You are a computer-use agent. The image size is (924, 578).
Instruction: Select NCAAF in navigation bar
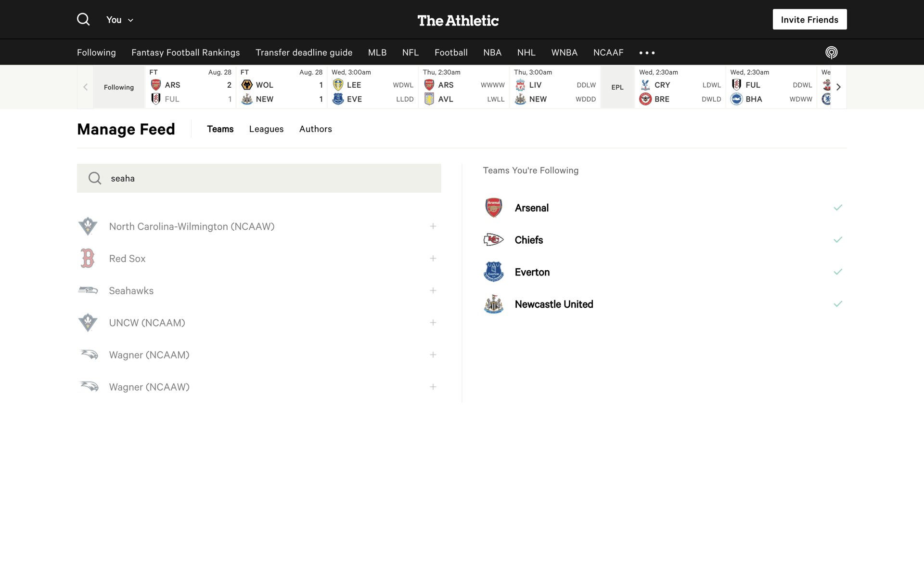(608, 52)
